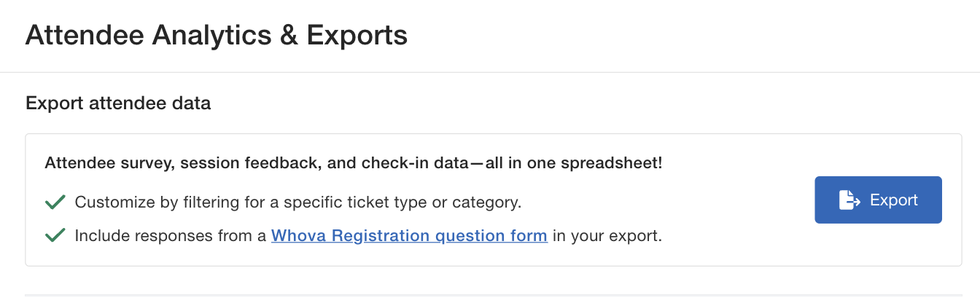The height and width of the screenshot is (303, 980).
Task: Click the green checkmark beside "Include responses"
Action: 55,236
